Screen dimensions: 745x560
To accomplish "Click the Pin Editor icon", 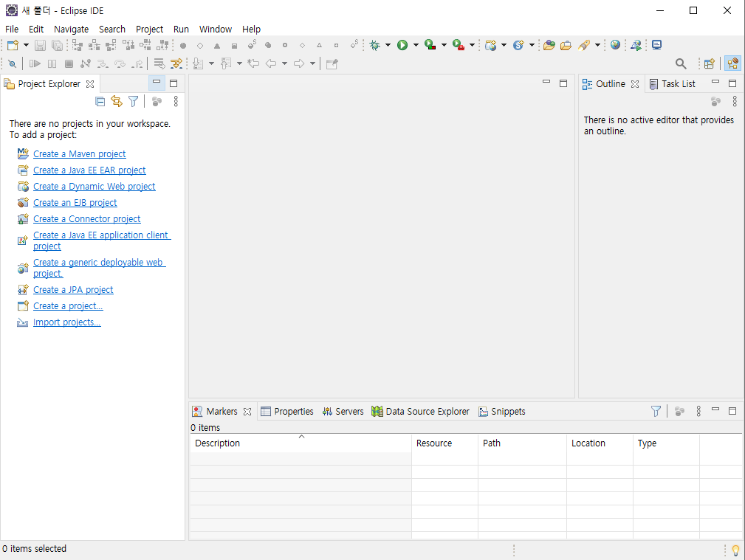I will [332, 63].
